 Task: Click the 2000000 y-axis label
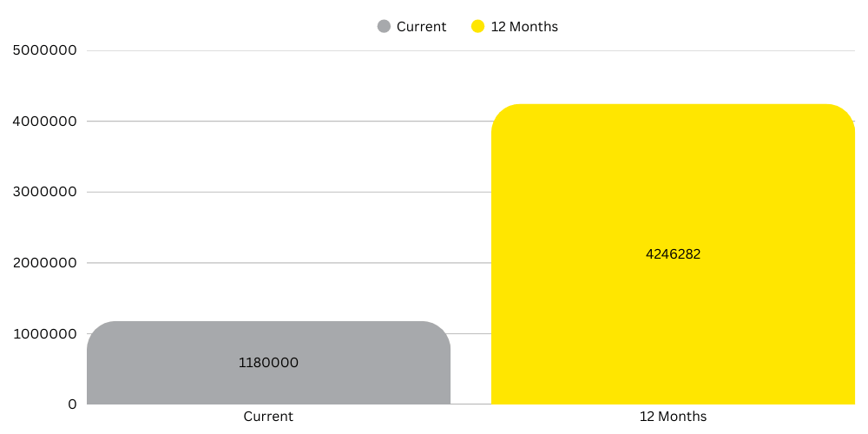[x=45, y=263]
